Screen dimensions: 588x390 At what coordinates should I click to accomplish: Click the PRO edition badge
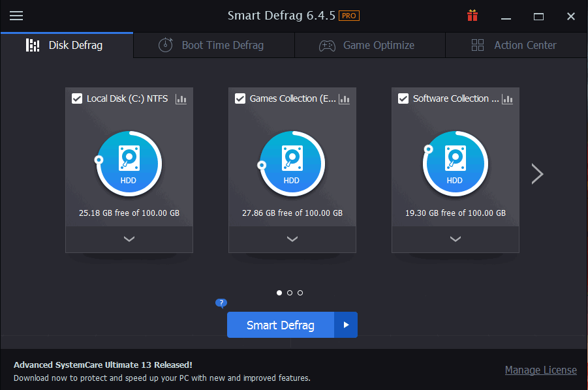point(349,16)
